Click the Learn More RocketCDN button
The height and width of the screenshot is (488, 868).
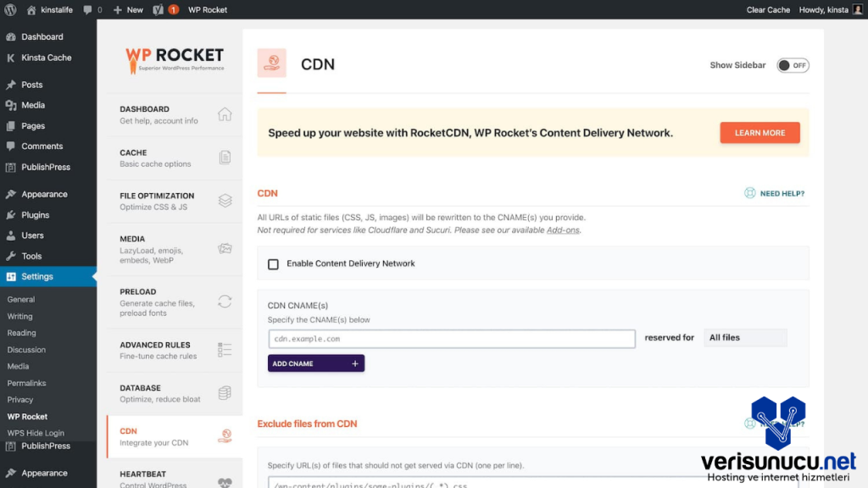(759, 133)
